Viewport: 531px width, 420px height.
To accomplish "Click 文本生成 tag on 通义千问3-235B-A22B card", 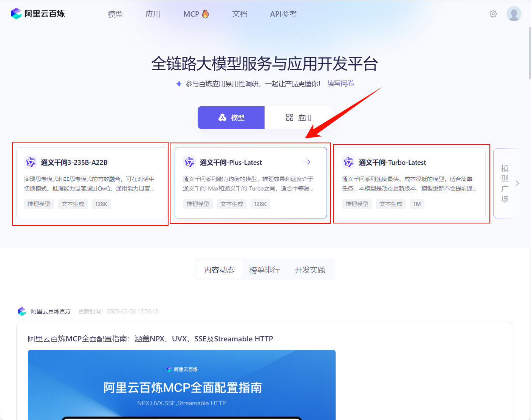I will (73, 204).
